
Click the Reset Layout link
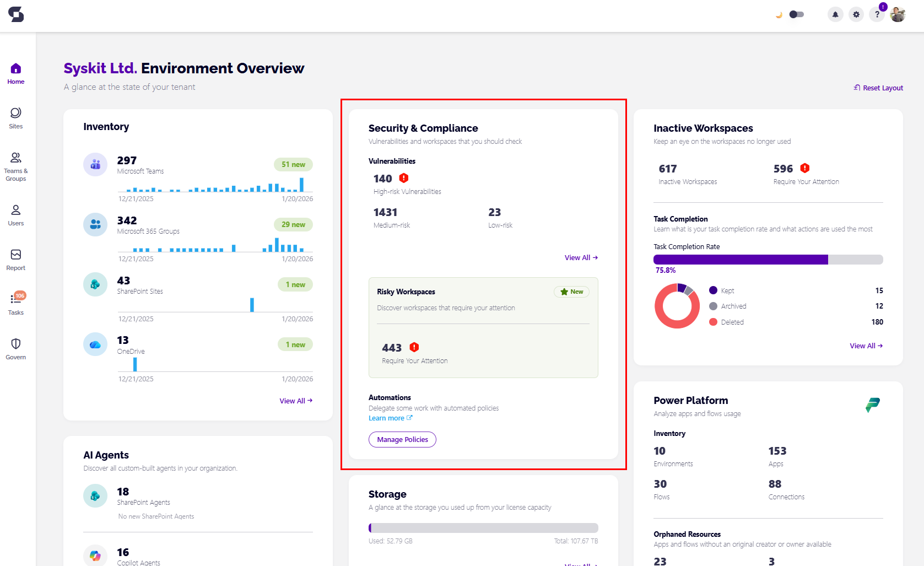coord(878,87)
